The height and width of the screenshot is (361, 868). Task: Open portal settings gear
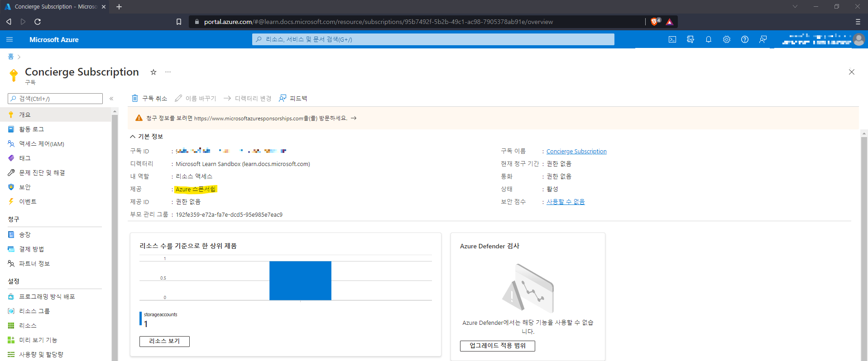coord(727,39)
